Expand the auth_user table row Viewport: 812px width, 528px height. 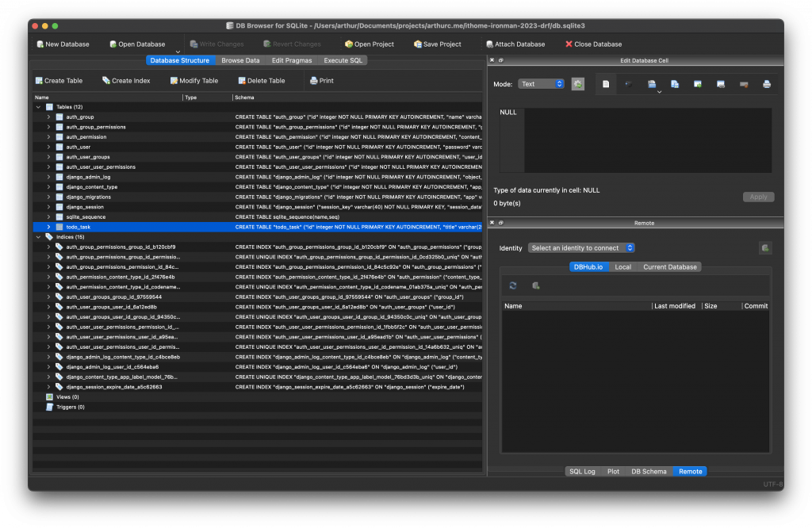click(x=48, y=147)
